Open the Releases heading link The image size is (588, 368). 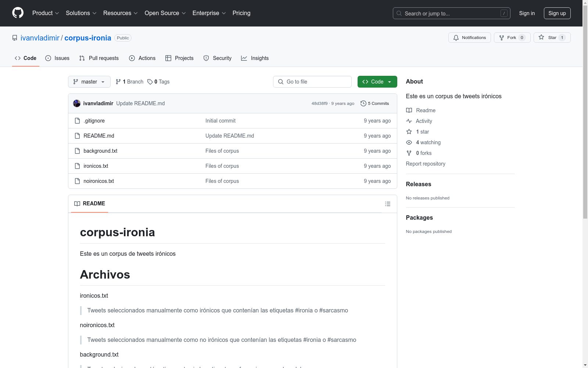(x=419, y=184)
